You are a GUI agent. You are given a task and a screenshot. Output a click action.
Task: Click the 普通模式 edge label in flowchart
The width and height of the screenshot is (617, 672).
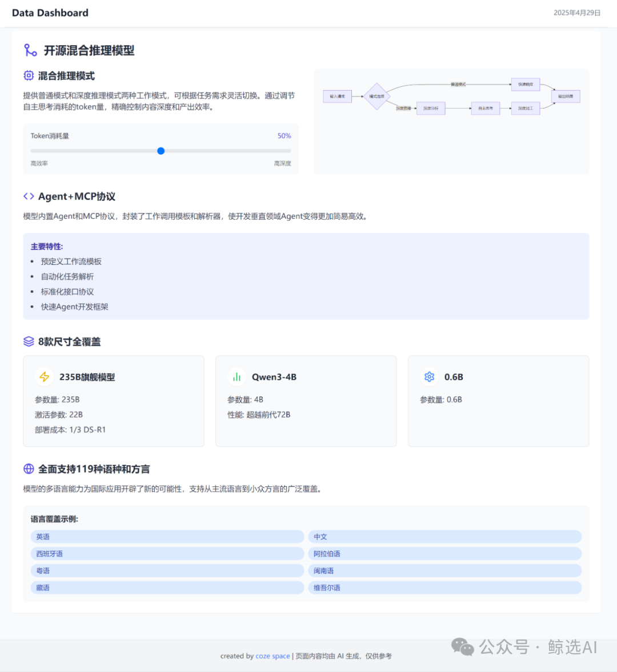pyautogui.click(x=458, y=84)
